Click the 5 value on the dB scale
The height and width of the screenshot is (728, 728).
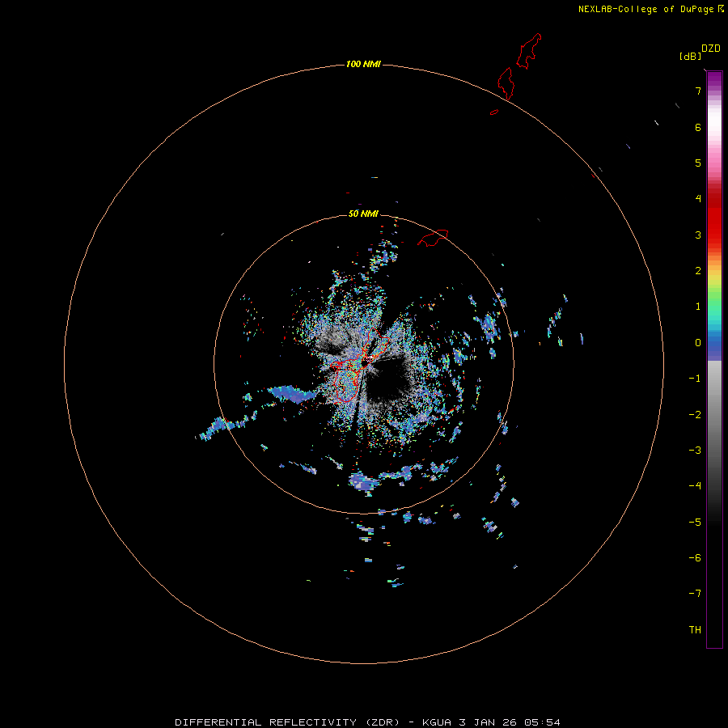coord(698,163)
